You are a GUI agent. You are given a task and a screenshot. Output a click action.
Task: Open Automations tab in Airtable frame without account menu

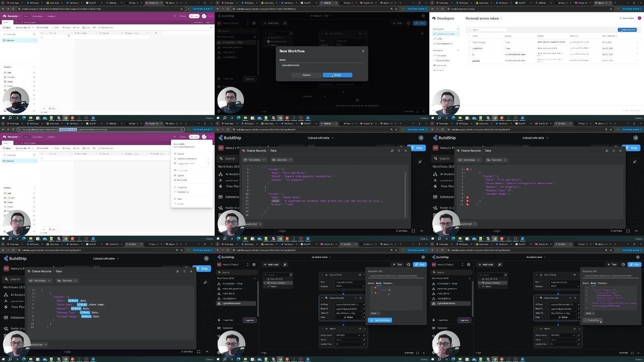click(x=37, y=16)
